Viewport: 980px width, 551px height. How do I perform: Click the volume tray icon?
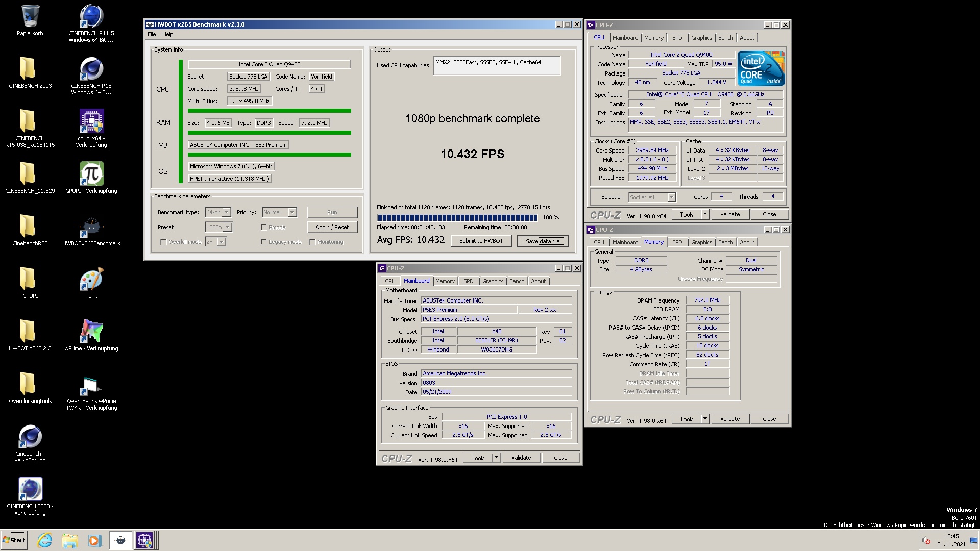point(926,541)
